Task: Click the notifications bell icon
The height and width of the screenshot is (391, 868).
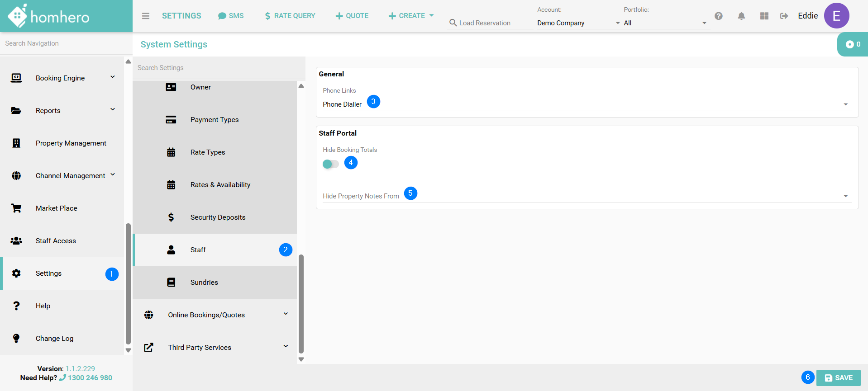Action: tap(741, 16)
